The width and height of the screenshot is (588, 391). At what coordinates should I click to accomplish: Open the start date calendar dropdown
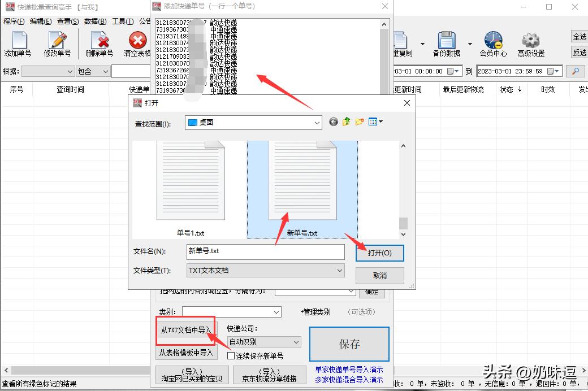point(453,71)
